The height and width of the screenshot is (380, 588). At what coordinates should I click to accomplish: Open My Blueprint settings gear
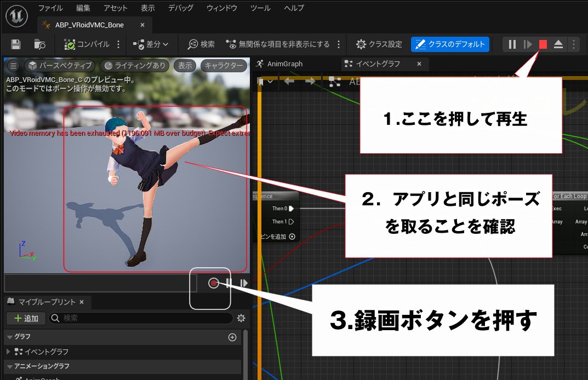click(x=241, y=318)
